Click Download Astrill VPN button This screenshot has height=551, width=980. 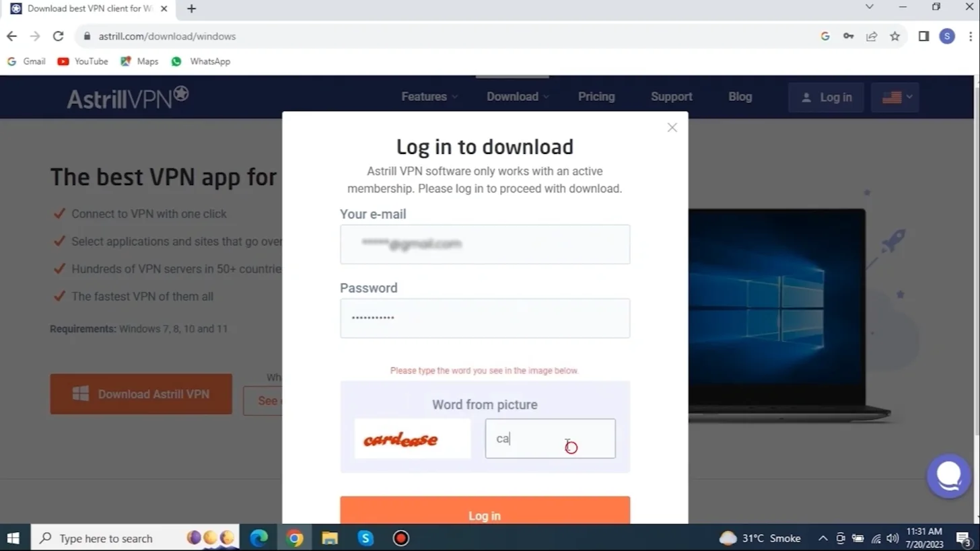[141, 394]
